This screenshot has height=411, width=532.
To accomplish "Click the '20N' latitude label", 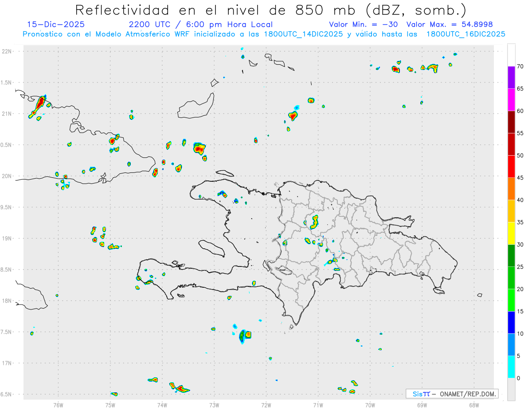I will point(8,176).
